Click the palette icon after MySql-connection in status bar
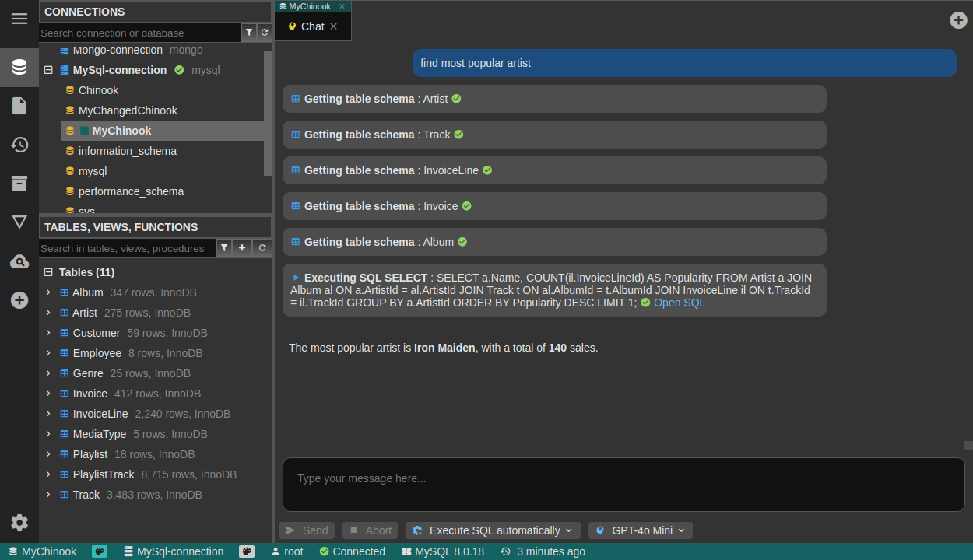Image resolution: width=973 pixels, height=560 pixels. [247, 551]
